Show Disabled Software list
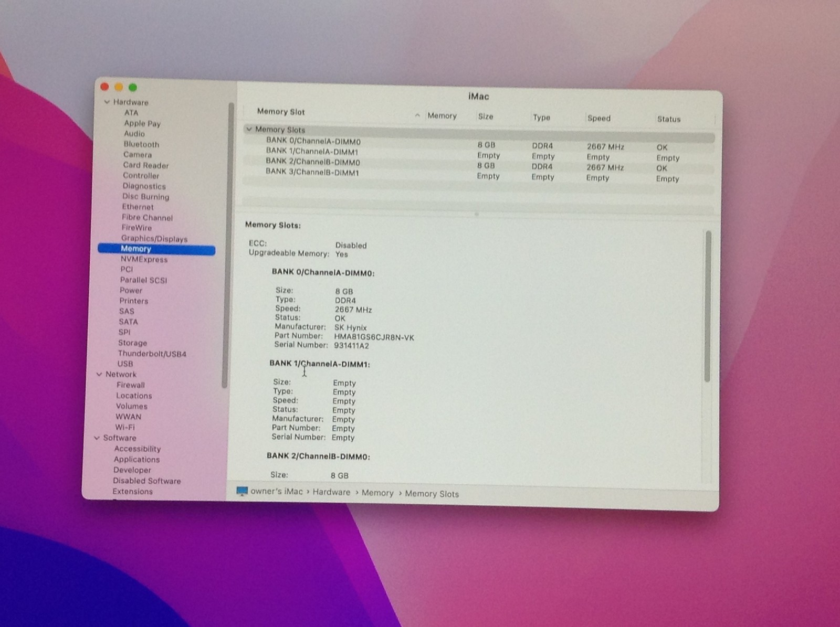Viewport: 840px width, 627px height. (x=146, y=481)
